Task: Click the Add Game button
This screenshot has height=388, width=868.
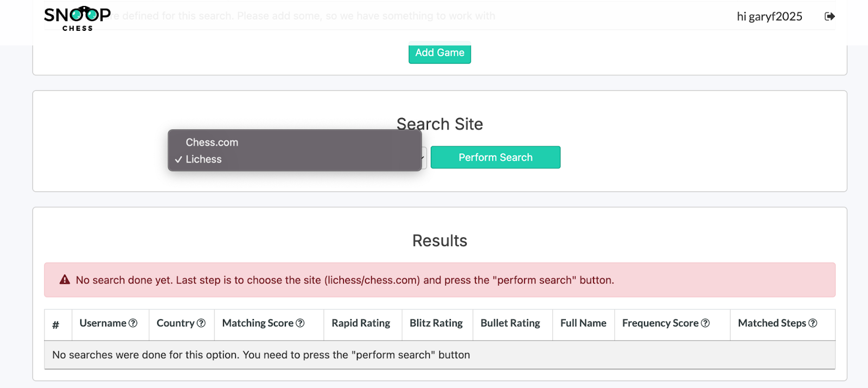Action: pos(439,53)
